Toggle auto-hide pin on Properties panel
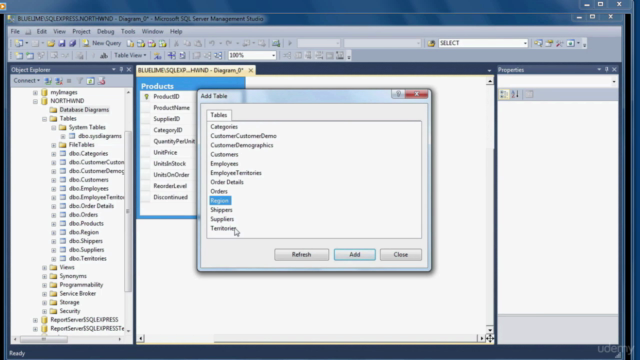This screenshot has height=360, width=640. (607, 70)
